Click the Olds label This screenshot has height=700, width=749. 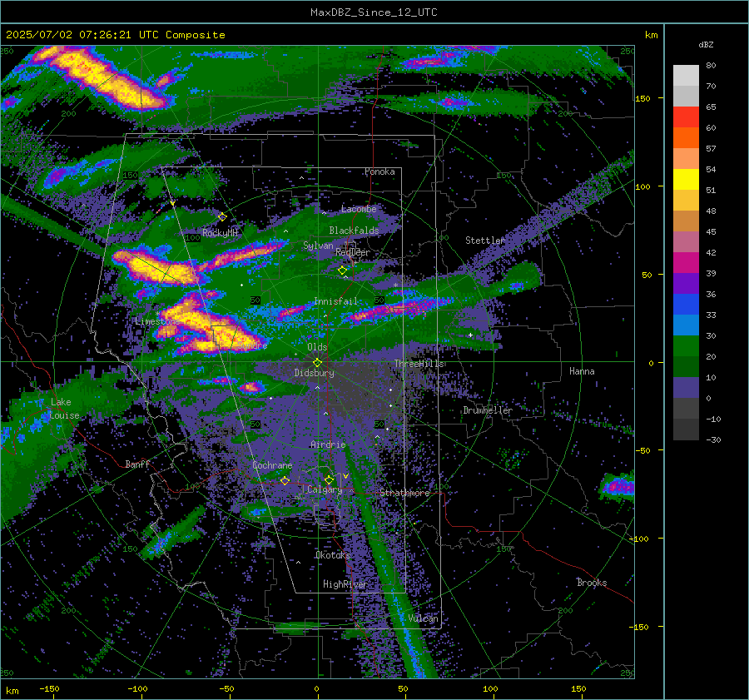(317, 347)
